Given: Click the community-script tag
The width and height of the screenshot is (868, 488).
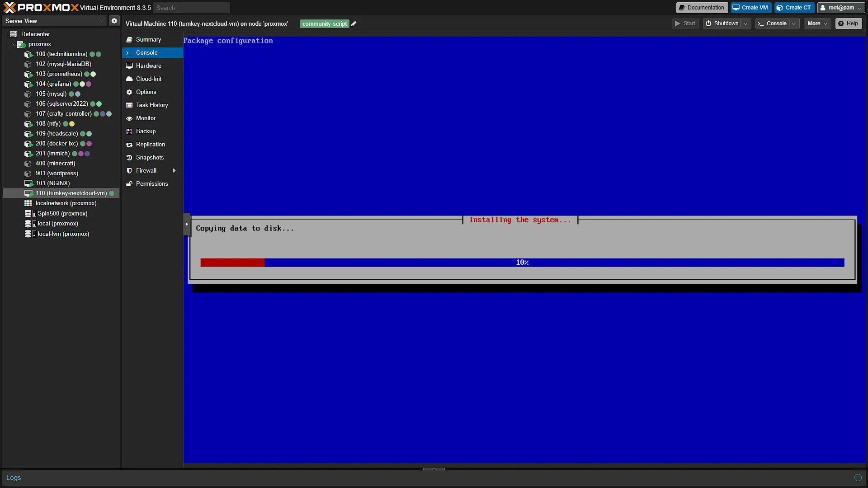Looking at the screenshot, I should coord(325,24).
